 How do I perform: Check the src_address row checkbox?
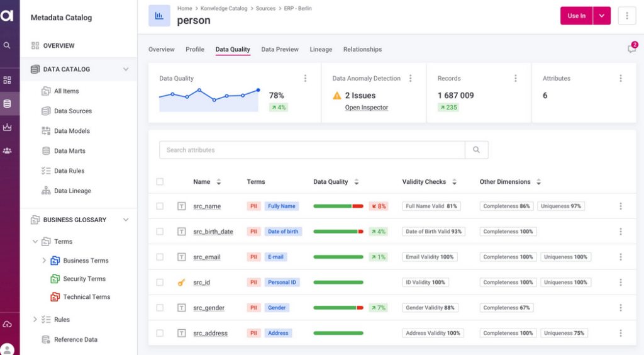coord(160,333)
